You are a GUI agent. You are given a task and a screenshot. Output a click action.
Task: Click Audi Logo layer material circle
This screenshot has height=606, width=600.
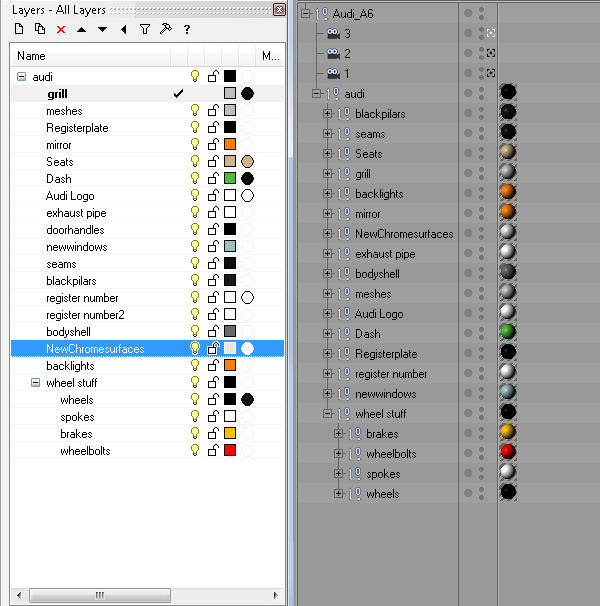pos(247,196)
